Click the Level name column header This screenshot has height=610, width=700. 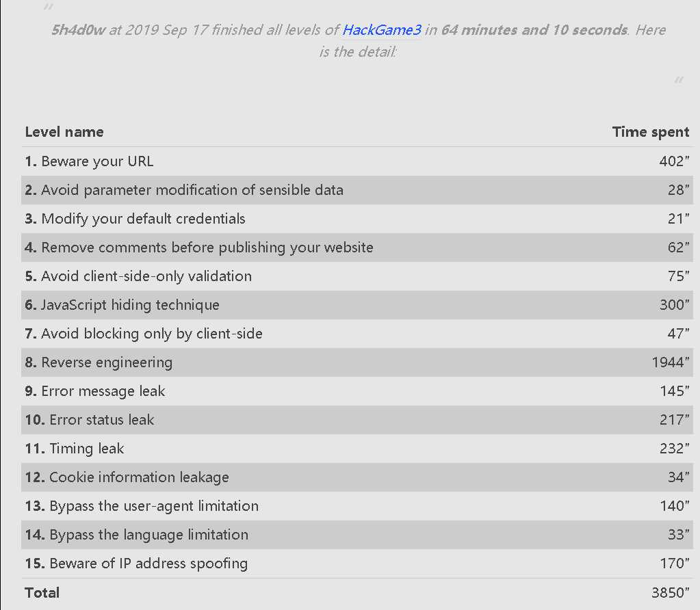[x=64, y=132]
